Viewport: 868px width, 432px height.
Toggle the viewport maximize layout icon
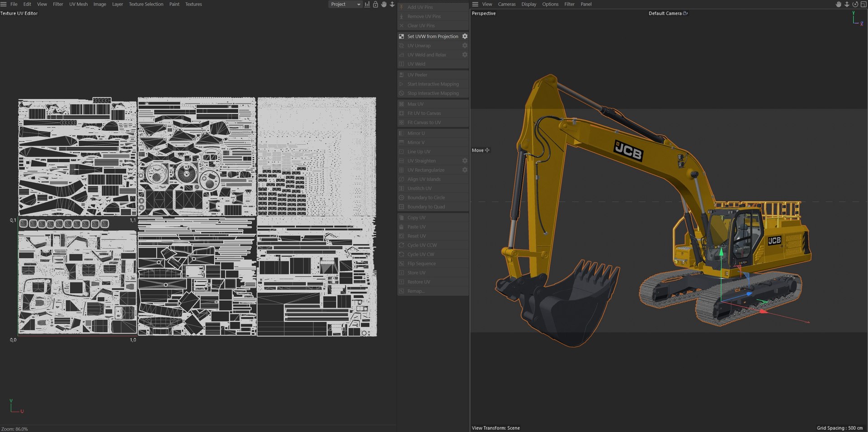(863, 4)
